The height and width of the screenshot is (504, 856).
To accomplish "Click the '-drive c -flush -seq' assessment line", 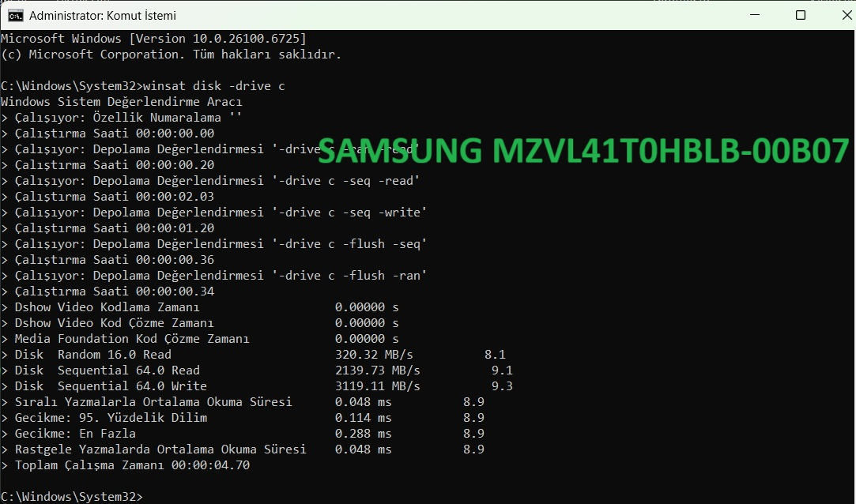I will pyautogui.click(x=214, y=244).
